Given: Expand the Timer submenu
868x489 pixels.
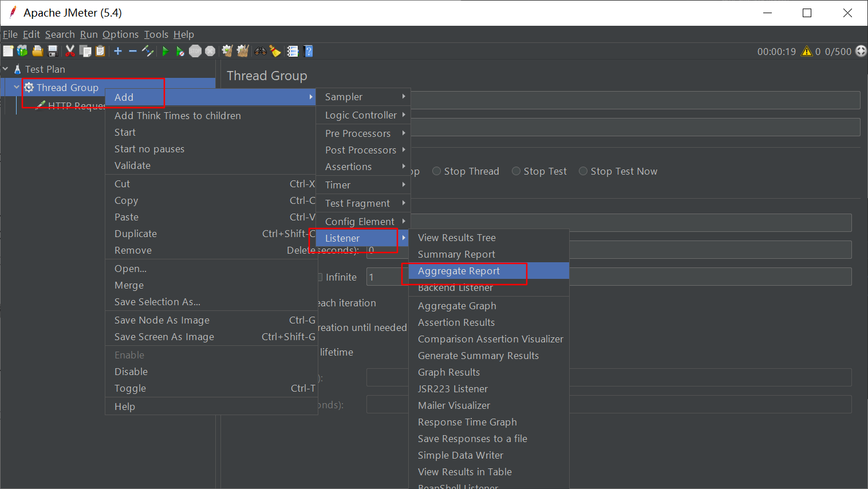Looking at the screenshot, I should pos(362,185).
